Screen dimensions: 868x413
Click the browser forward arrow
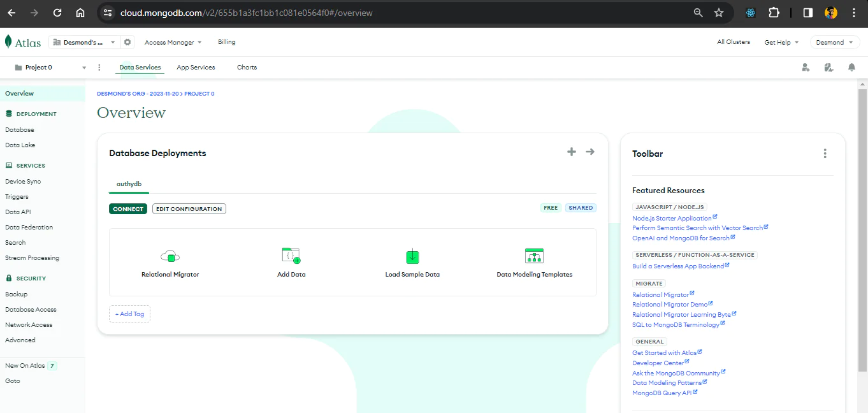coord(34,13)
